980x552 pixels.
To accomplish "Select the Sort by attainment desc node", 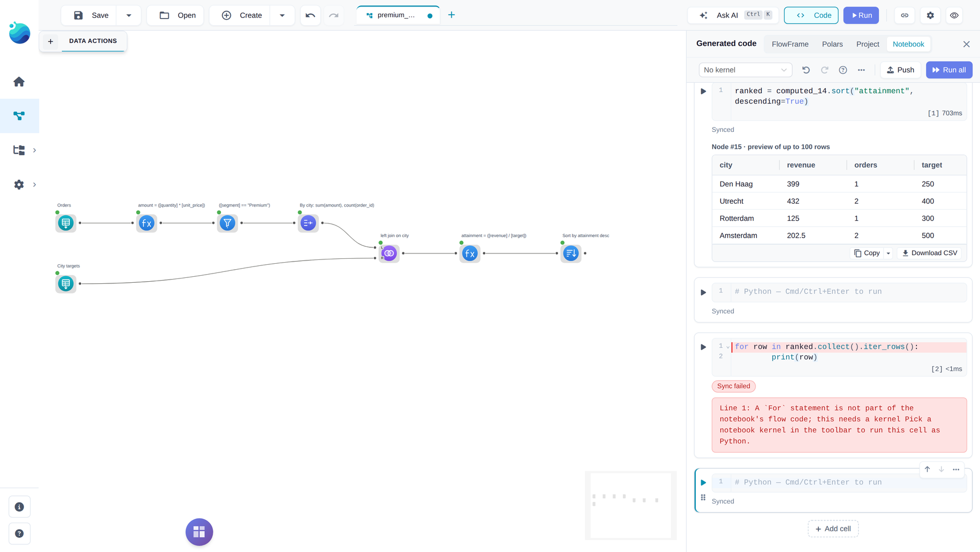I will pyautogui.click(x=571, y=253).
